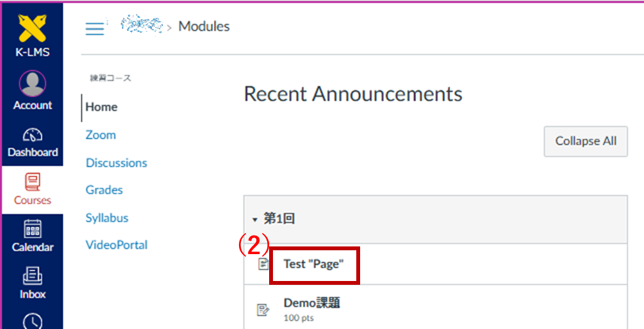Go to the Grades page
644x329 pixels.
104,190
